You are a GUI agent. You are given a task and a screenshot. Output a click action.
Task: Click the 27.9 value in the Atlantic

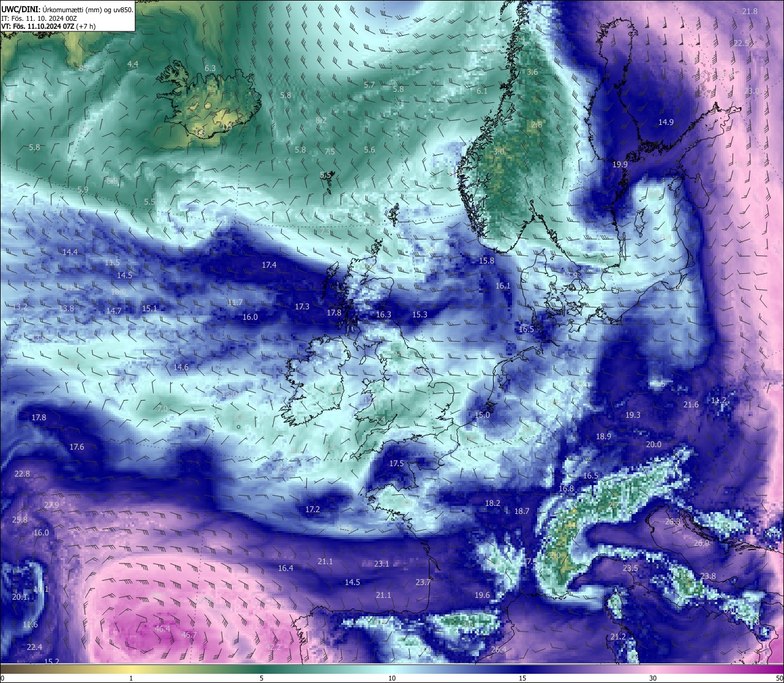click(x=51, y=505)
